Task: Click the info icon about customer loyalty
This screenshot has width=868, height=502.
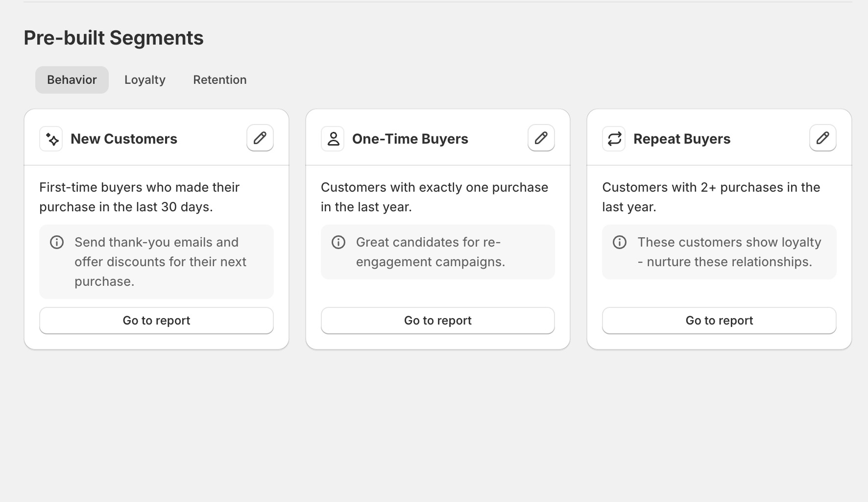Action: point(620,242)
